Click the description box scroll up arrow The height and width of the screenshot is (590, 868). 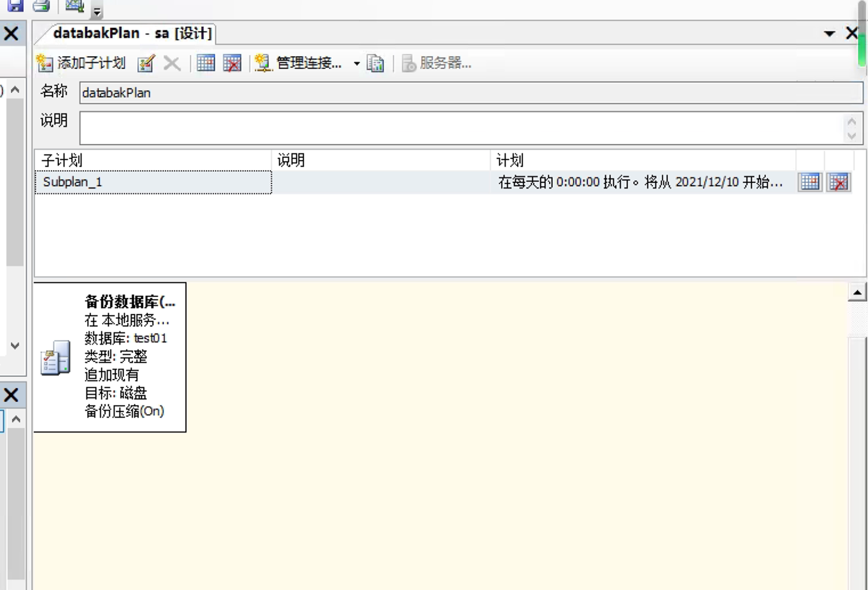tap(852, 121)
